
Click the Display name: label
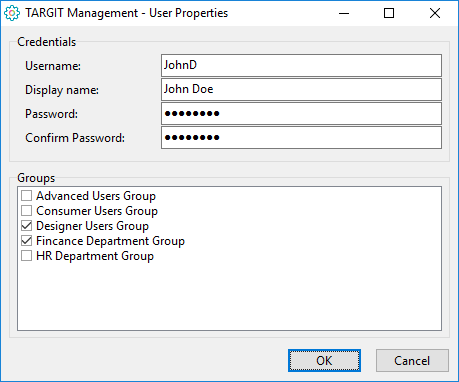62,90
